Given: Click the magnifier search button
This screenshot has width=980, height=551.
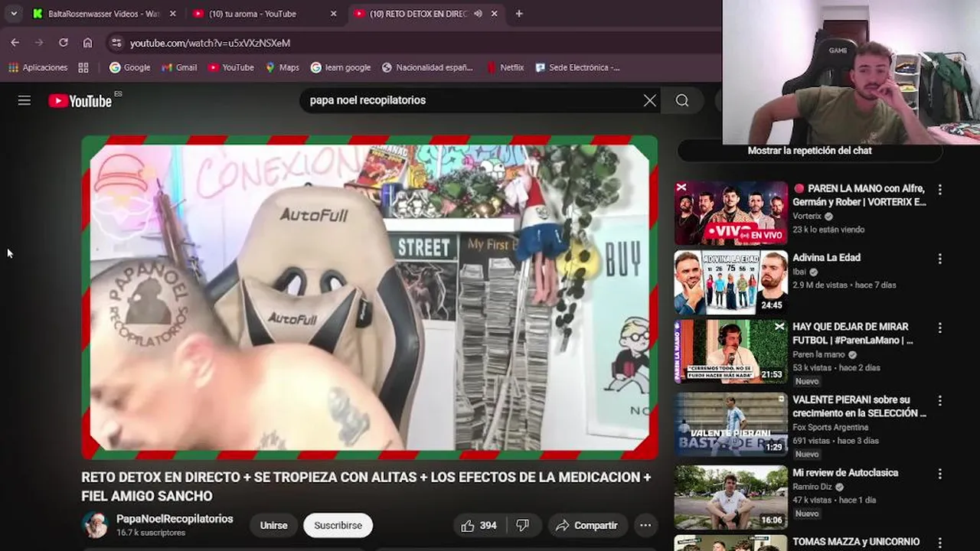Looking at the screenshot, I should tap(682, 100).
